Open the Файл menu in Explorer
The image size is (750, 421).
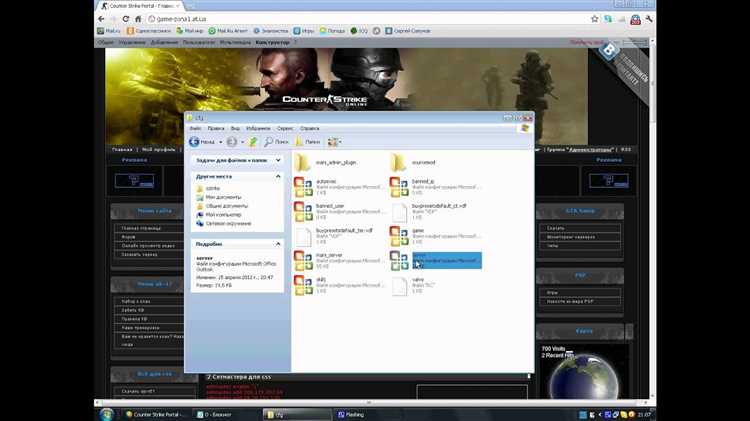196,128
